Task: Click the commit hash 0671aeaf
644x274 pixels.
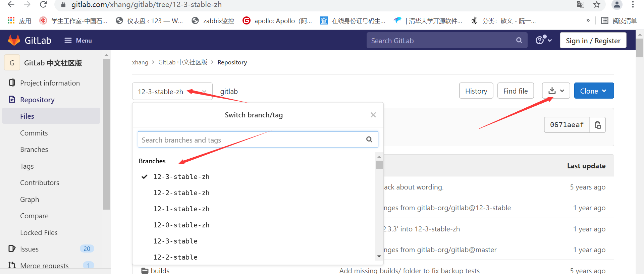Action: [567, 125]
